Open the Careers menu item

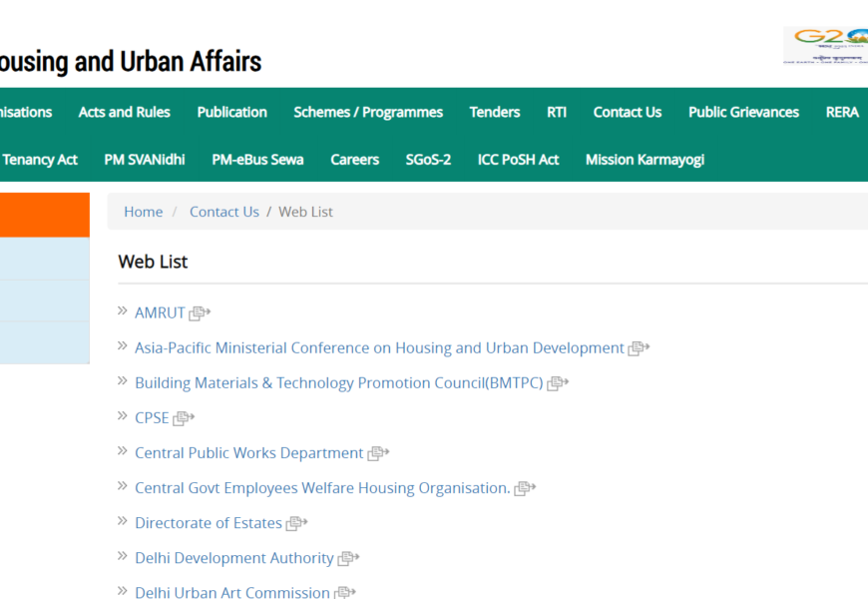click(355, 160)
